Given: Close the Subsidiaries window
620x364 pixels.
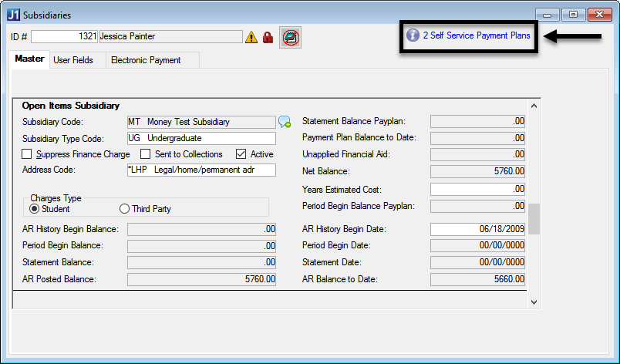Looking at the screenshot, I should click(x=599, y=15).
